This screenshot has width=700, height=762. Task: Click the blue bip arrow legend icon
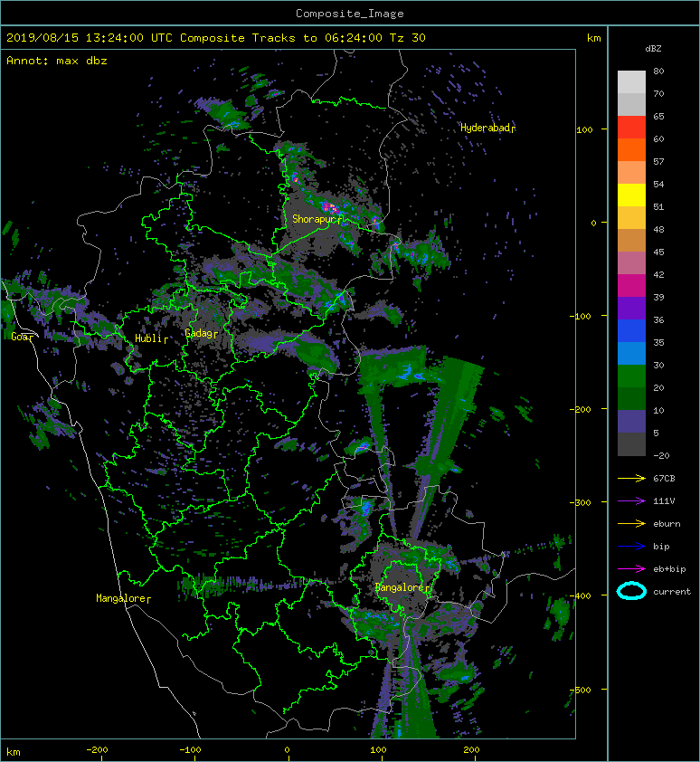click(631, 547)
